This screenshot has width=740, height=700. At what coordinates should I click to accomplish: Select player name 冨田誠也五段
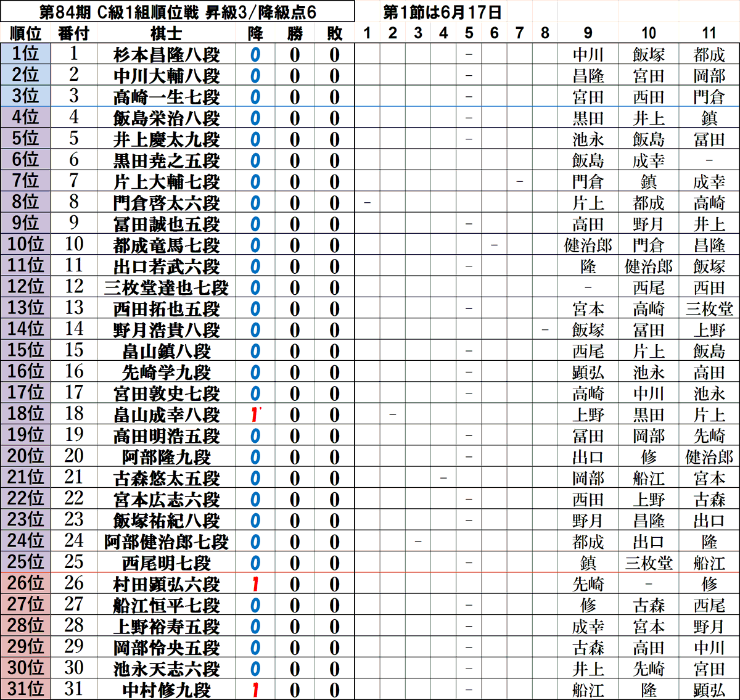pyautogui.click(x=166, y=224)
